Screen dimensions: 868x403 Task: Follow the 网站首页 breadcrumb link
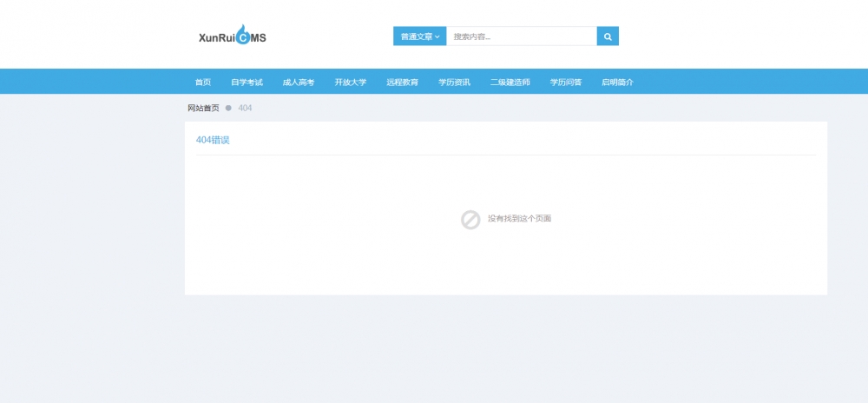pos(203,108)
